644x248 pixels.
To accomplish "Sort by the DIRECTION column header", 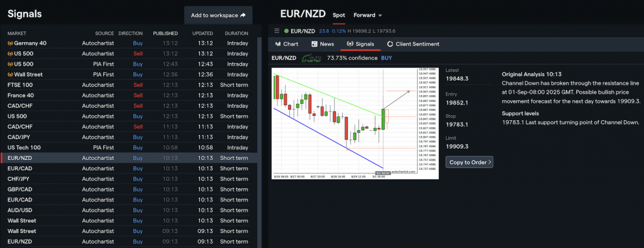I will (x=131, y=33).
